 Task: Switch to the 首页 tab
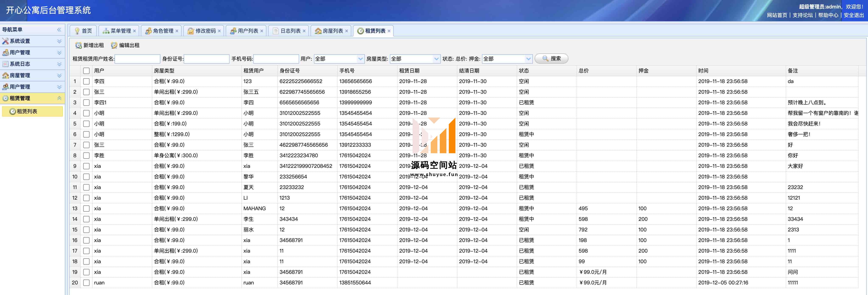(x=83, y=31)
